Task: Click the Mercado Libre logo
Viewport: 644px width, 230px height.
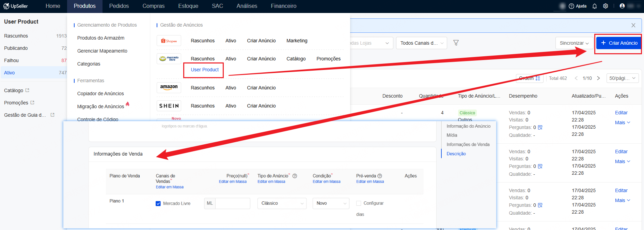Action: 169,59
